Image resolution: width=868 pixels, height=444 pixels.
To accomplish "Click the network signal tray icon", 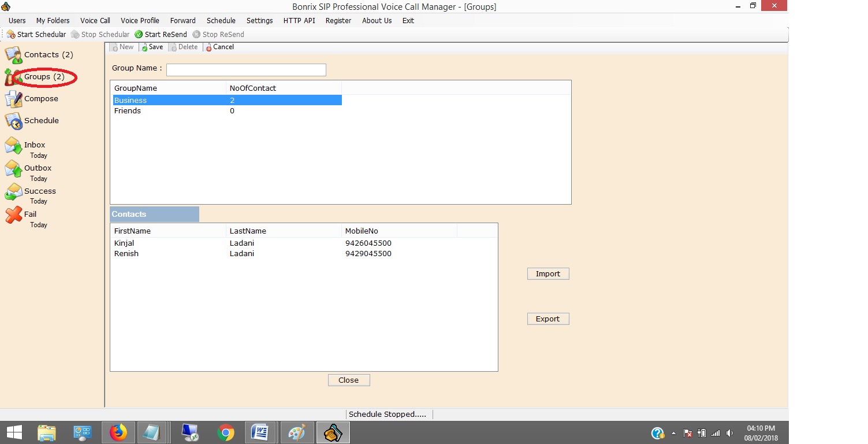I will (716, 433).
